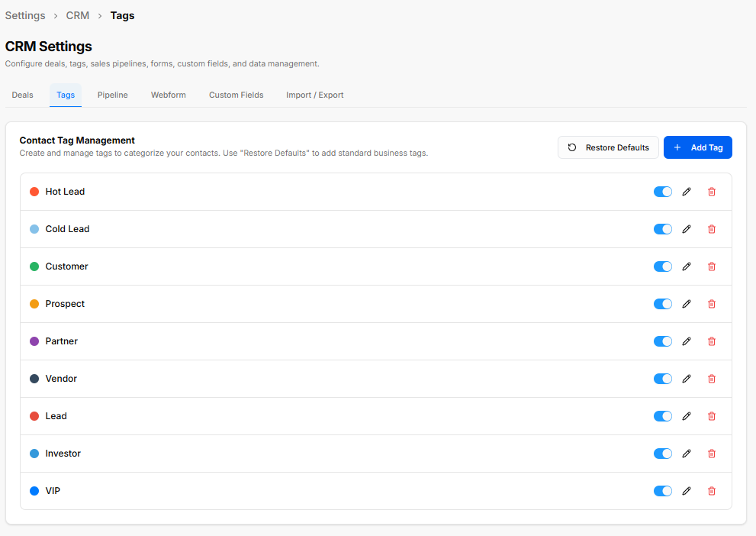The image size is (756, 536).
Task: Delete the Prospect tag
Action: pyautogui.click(x=712, y=304)
